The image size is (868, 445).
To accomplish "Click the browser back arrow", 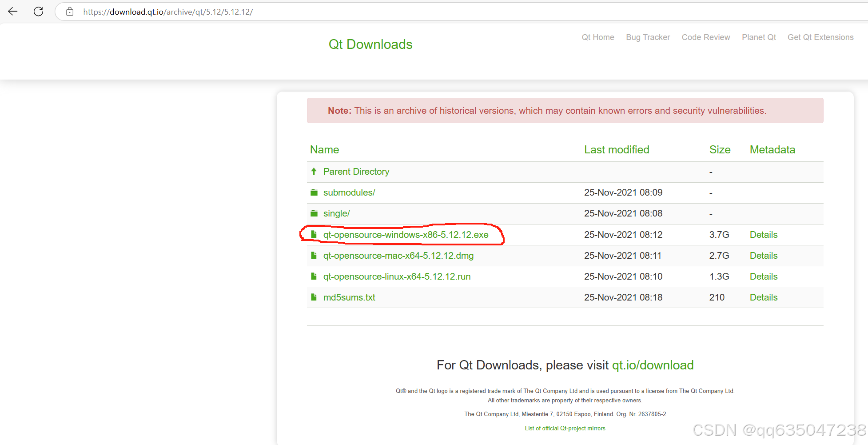I will (x=13, y=12).
